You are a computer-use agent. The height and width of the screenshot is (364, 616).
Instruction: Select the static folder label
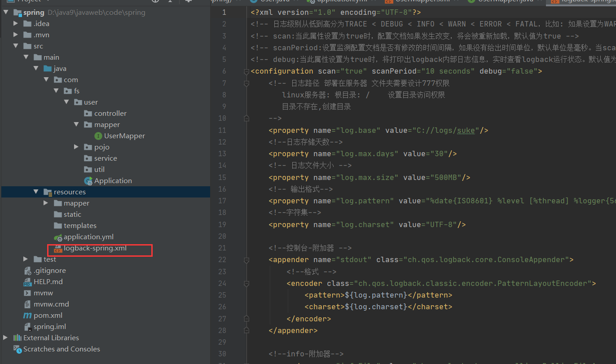[x=72, y=215]
